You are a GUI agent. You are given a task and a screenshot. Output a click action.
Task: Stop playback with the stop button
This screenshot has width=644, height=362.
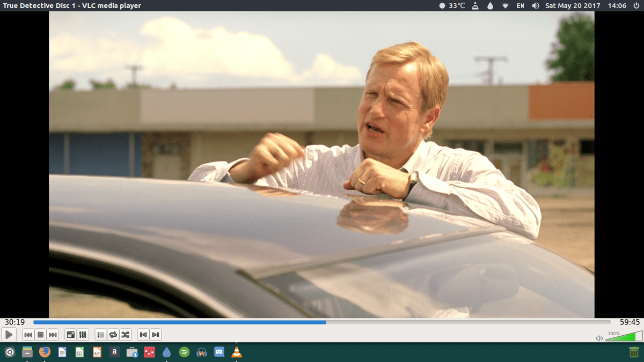(x=40, y=335)
